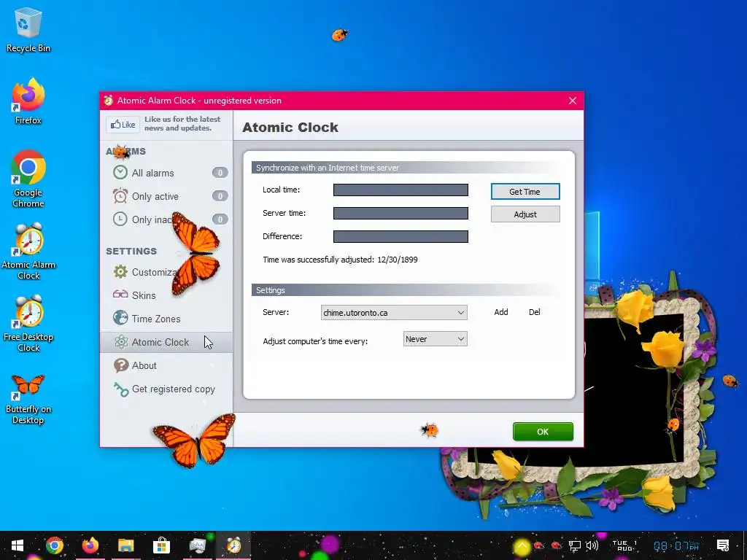Open File Explorer from the taskbar
747x560 pixels.
[125, 545]
